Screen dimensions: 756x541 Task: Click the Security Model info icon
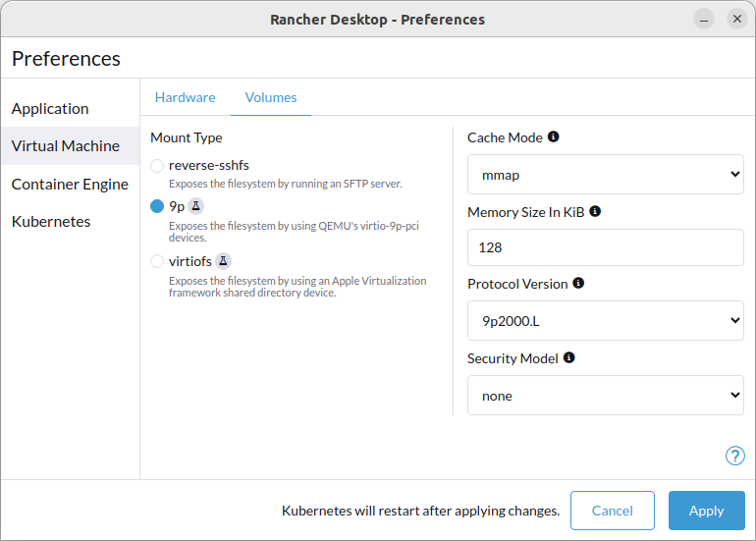point(568,357)
